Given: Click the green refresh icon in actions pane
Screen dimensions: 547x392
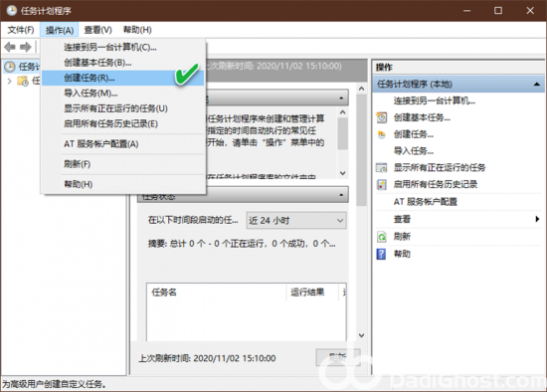Looking at the screenshot, I should (382, 237).
